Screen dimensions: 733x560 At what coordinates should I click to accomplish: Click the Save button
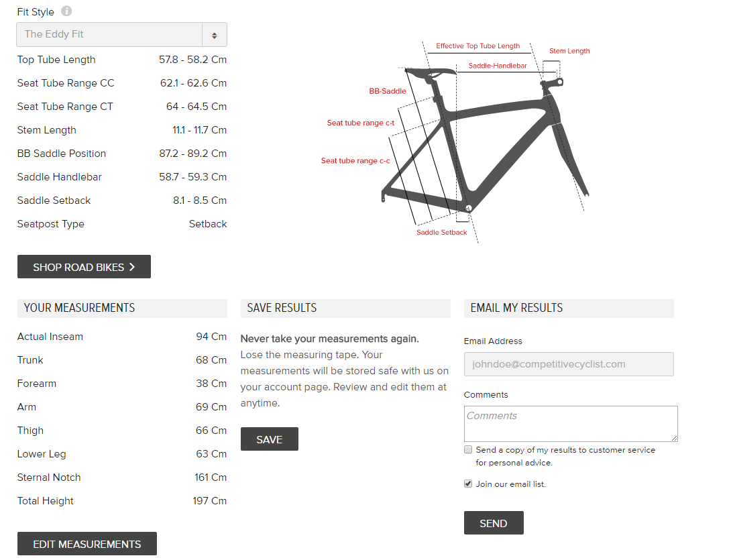[x=269, y=439]
